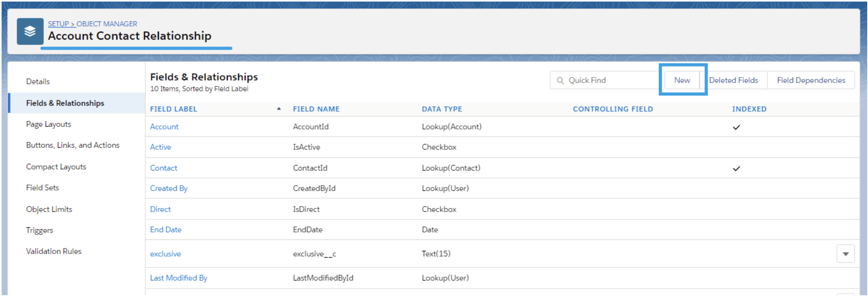Sort by the FIELD LABEL column header
Image resolution: width=868 pixels, height=296 pixels.
[173, 109]
